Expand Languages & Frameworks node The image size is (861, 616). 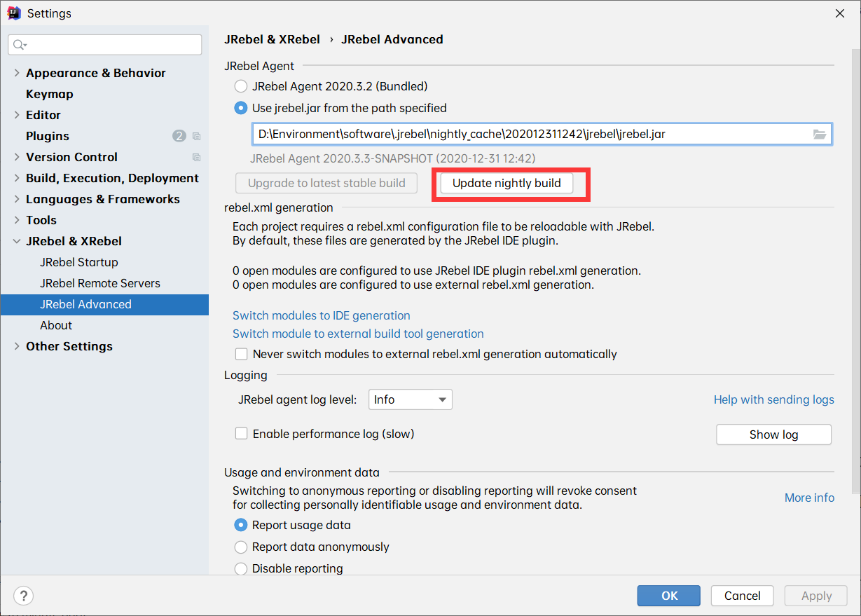tap(17, 199)
